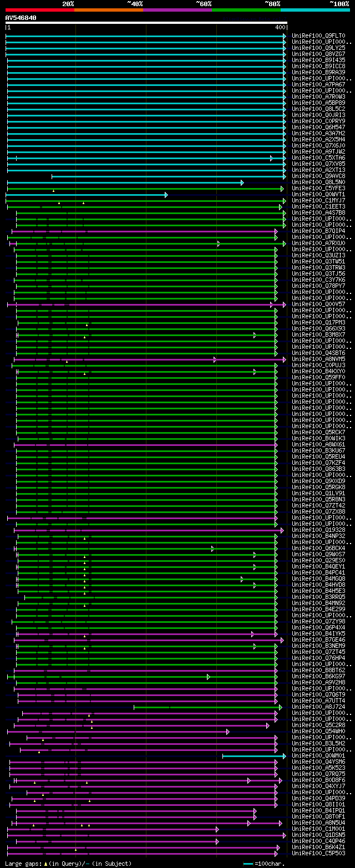Click the purple alignment bar for Q00V57
Viewport: 355px width, 868px height.
point(147,304)
